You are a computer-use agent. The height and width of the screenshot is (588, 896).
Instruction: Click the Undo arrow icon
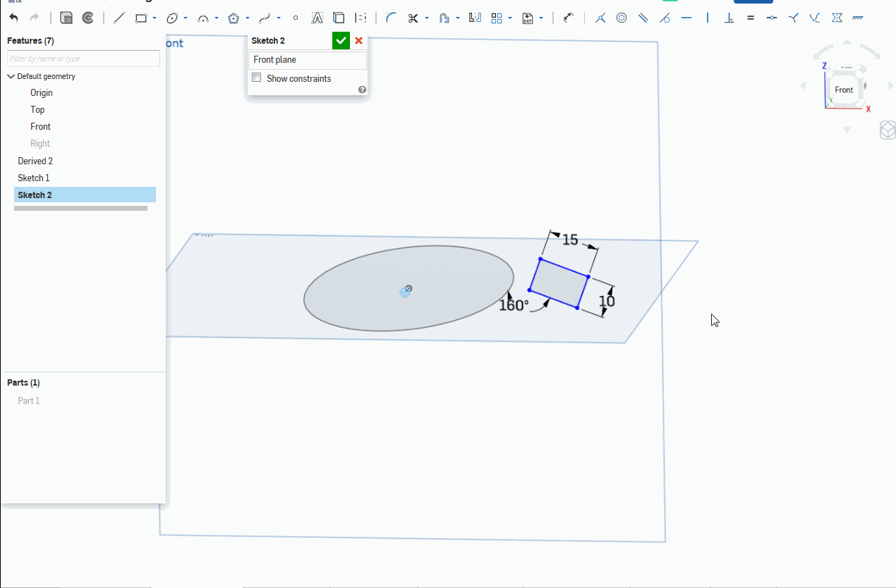tap(14, 18)
